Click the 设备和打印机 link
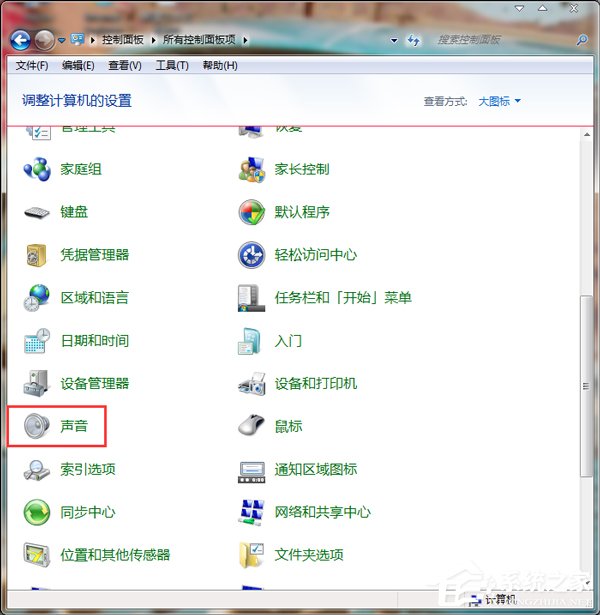600x615 pixels. tap(315, 384)
